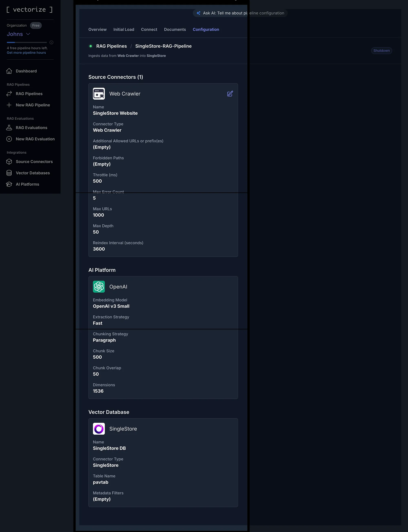Click the pipeline hours progress bar

pos(27,42)
